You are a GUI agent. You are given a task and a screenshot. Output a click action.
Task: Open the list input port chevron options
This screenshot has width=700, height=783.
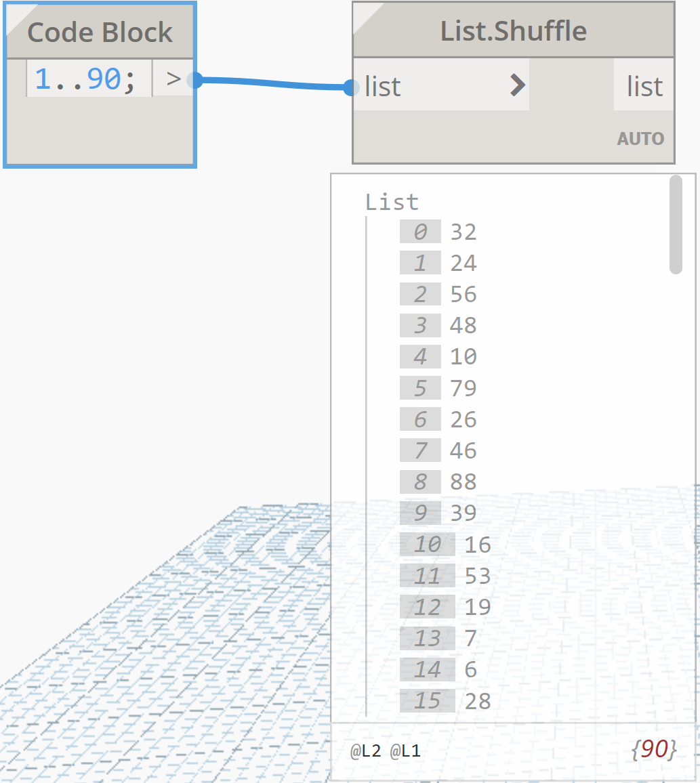518,85
